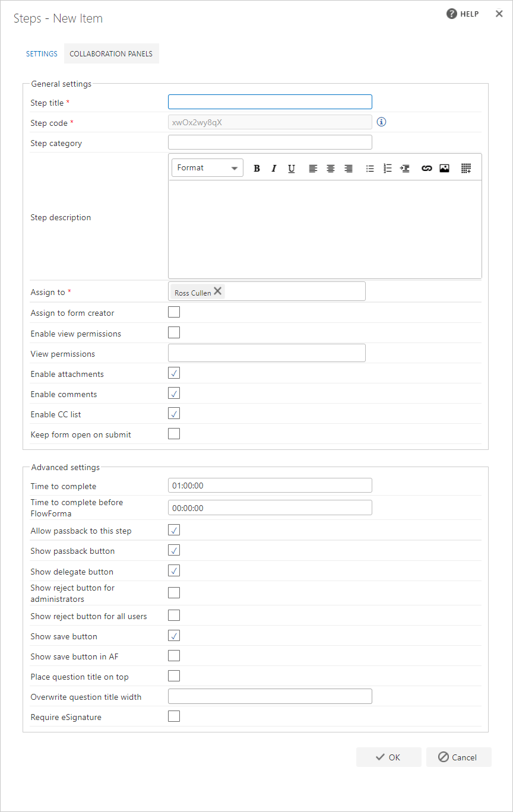Check Show save button in AF
This screenshot has width=513, height=812.
pyautogui.click(x=174, y=656)
